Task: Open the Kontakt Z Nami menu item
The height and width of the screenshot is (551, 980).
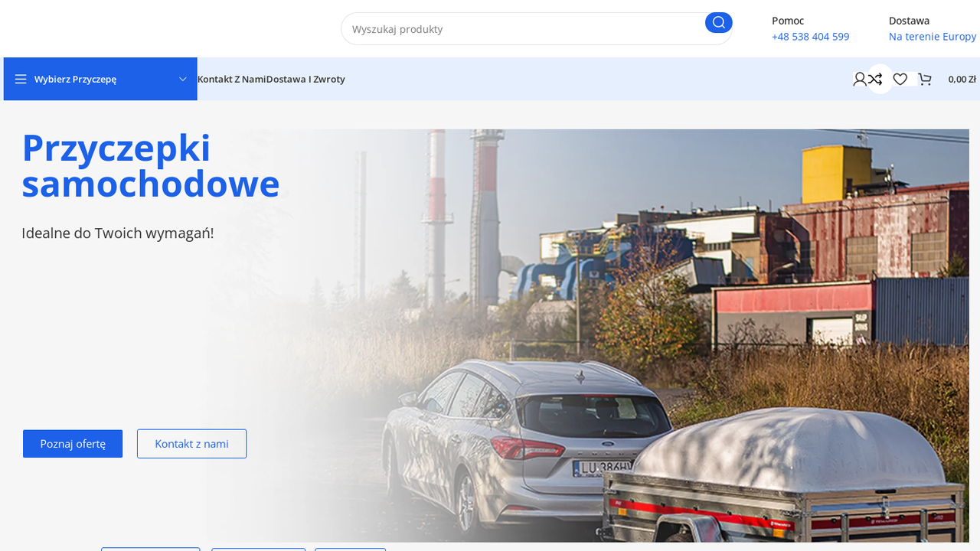Action: tap(231, 79)
